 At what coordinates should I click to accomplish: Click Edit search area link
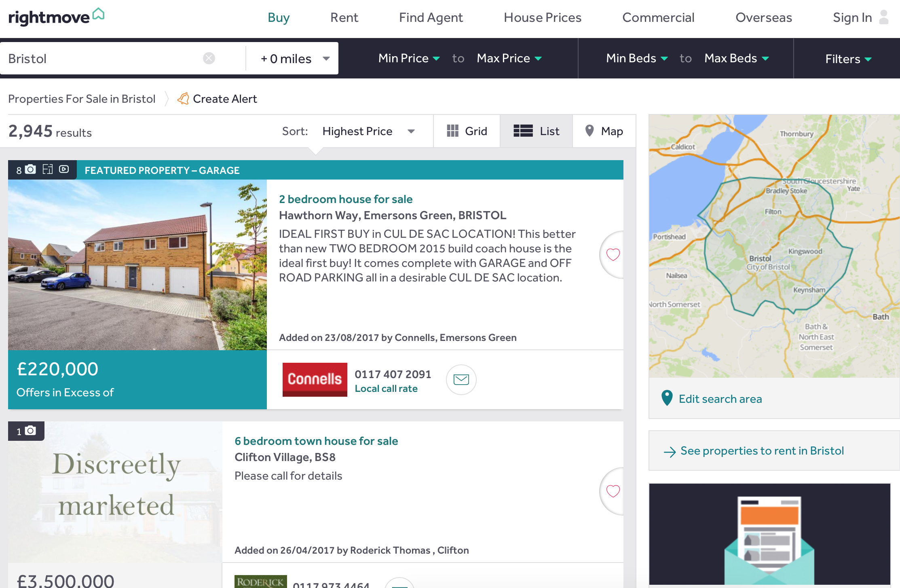pyautogui.click(x=720, y=399)
